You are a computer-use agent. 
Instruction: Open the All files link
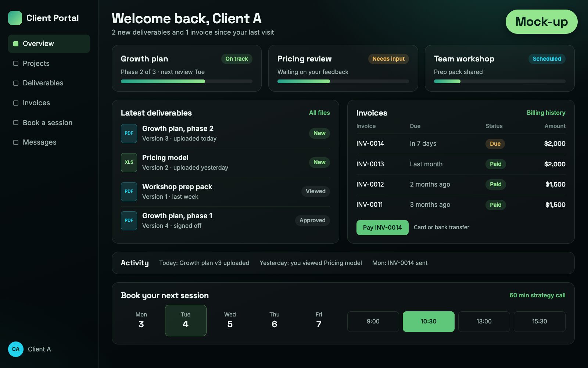(x=319, y=113)
